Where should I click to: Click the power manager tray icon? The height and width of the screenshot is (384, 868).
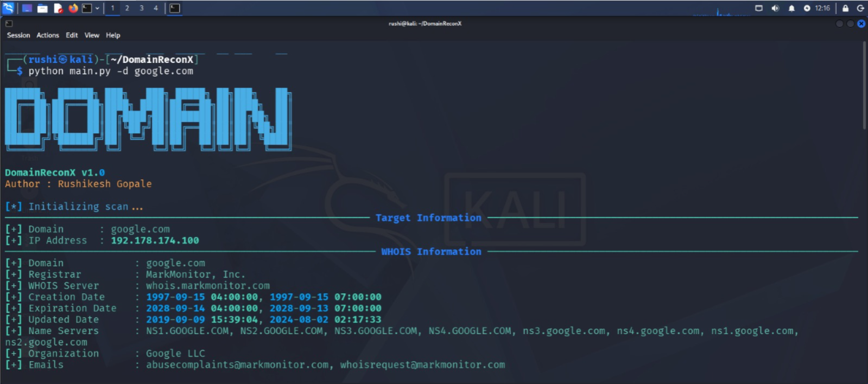tap(807, 8)
